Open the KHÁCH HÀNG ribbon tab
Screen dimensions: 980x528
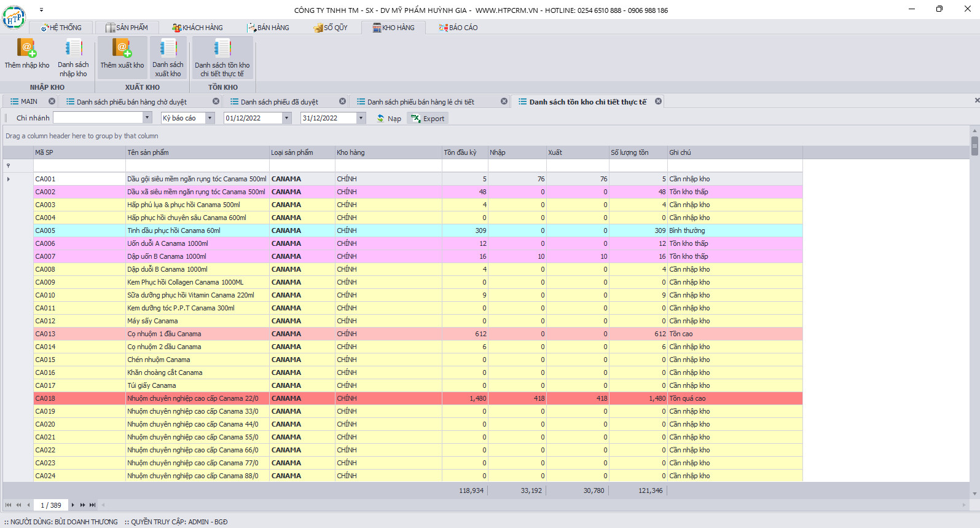click(x=197, y=28)
